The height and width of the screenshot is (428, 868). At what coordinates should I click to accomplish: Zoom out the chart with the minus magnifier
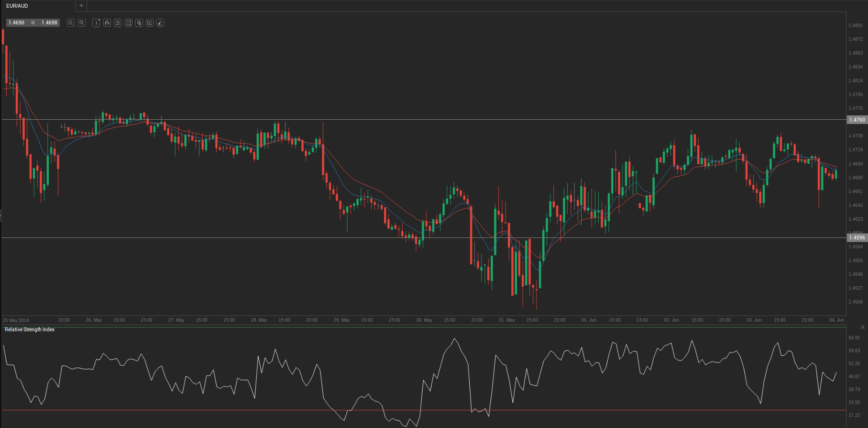coord(71,23)
